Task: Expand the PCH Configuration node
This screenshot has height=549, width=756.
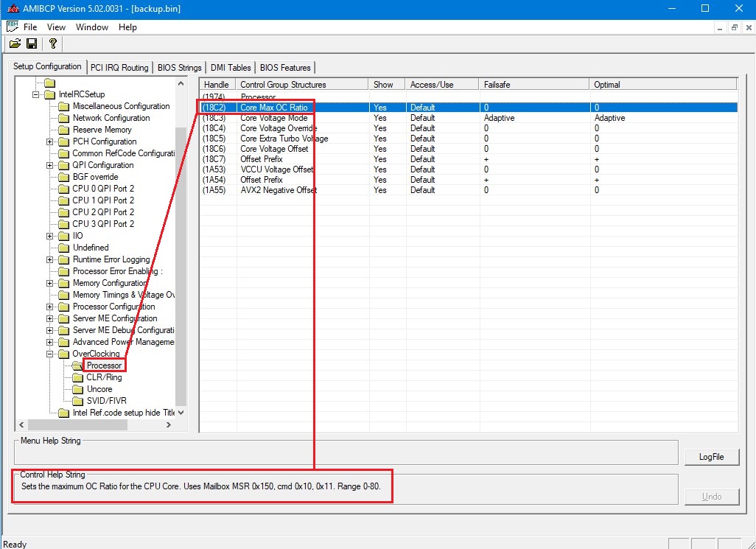Action: [49, 141]
